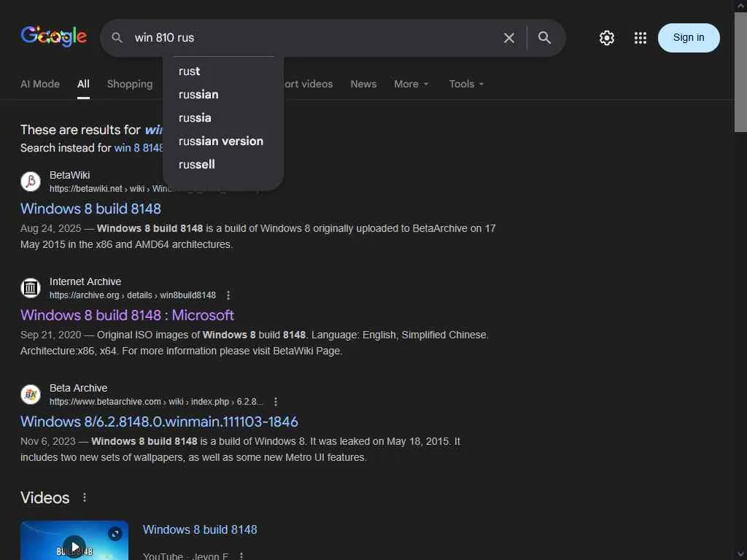The width and height of the screenshot is (747, 560).
Task: Switch to AI Mode tab
Action: tap(40, 84)
